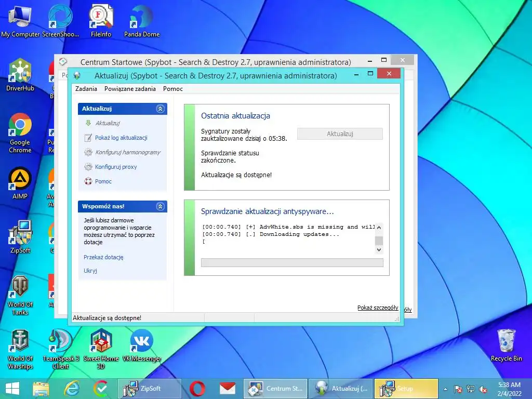The image size is (532, 399).
Task: Open My Computer desktop icon
Action: [x=20, y=20]
